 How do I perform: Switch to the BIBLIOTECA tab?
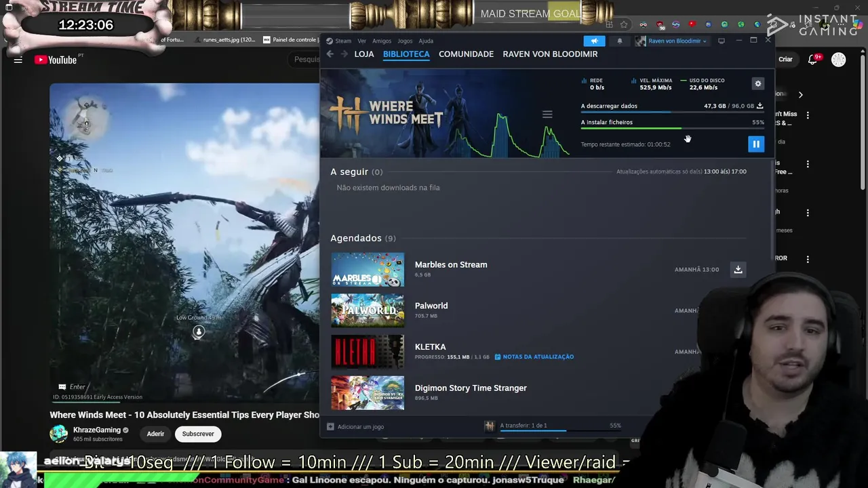click(406, 54)
